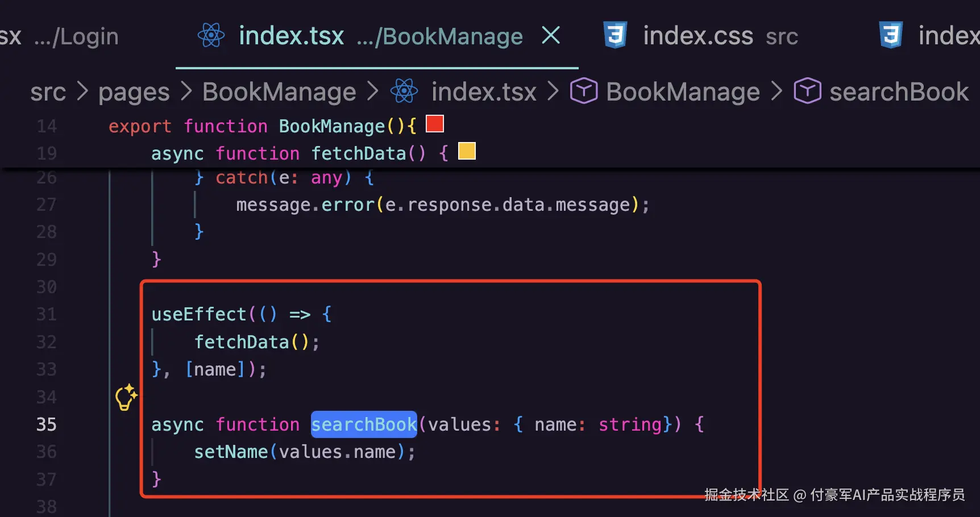Expand breadcrumb chevron before searchBook
Image resolution: width=980 pixels, height=517 pixels.
coord(776,91)
